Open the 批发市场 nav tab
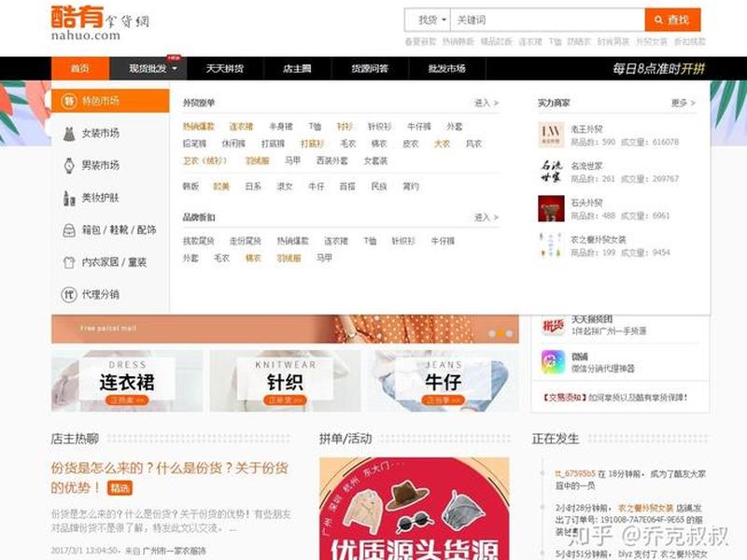 tap(447, 68)
